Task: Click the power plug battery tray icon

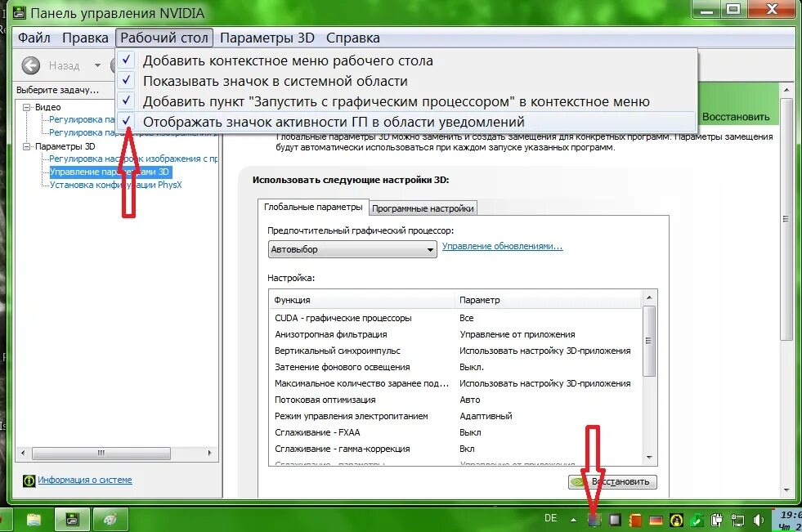Action: pyautogui.click(x=717, y=521)
